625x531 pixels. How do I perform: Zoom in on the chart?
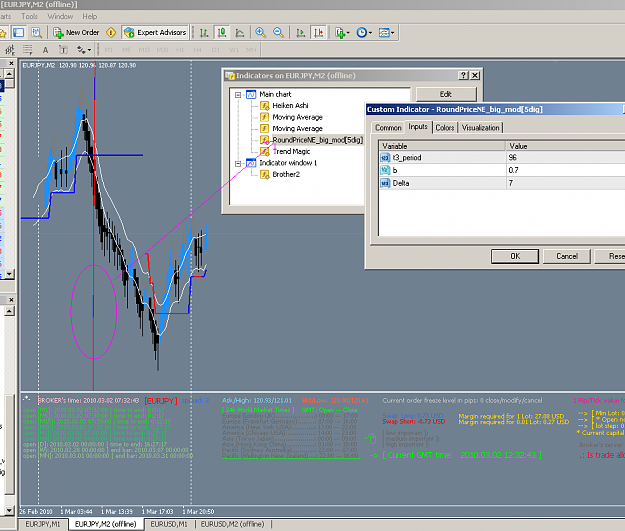260,33
